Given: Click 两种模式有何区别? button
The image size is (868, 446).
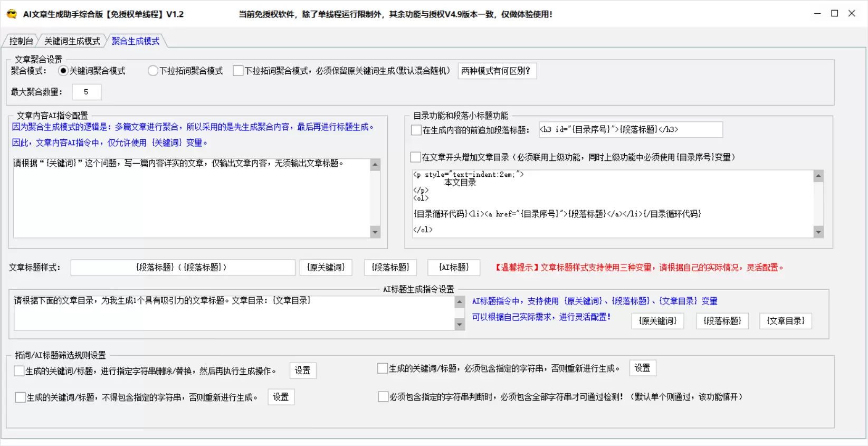Looking at the screenshot, I should 497,71.
